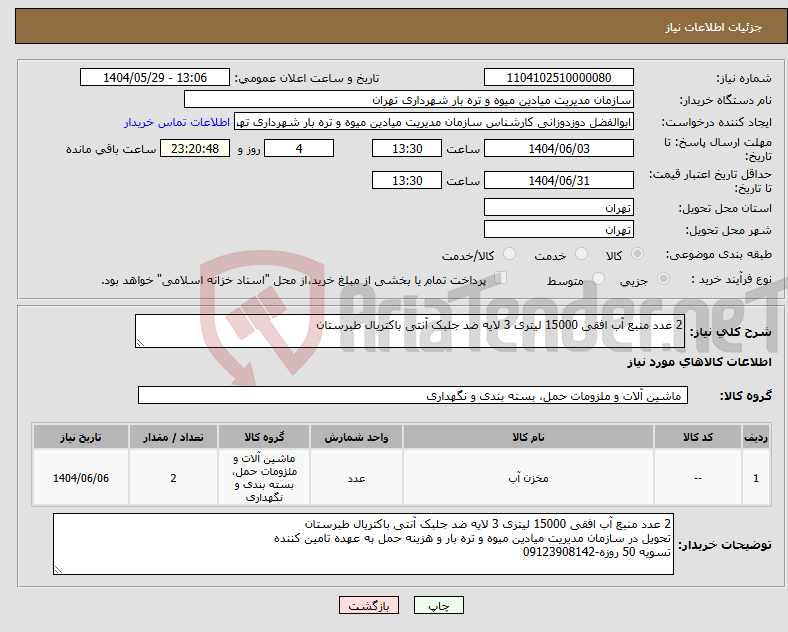Click the شماره نیاز field 1104102510000080
788x632 pixels.
point(559,77)
